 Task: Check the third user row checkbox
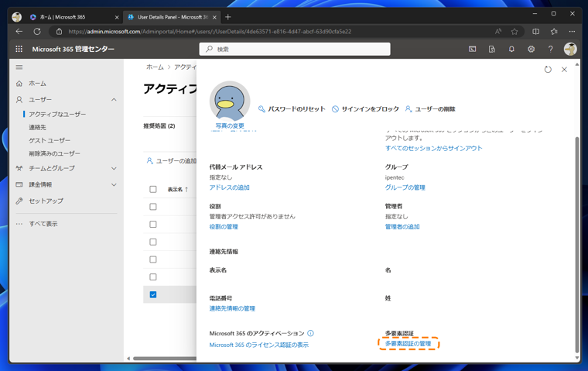click(x=153, y=242)
